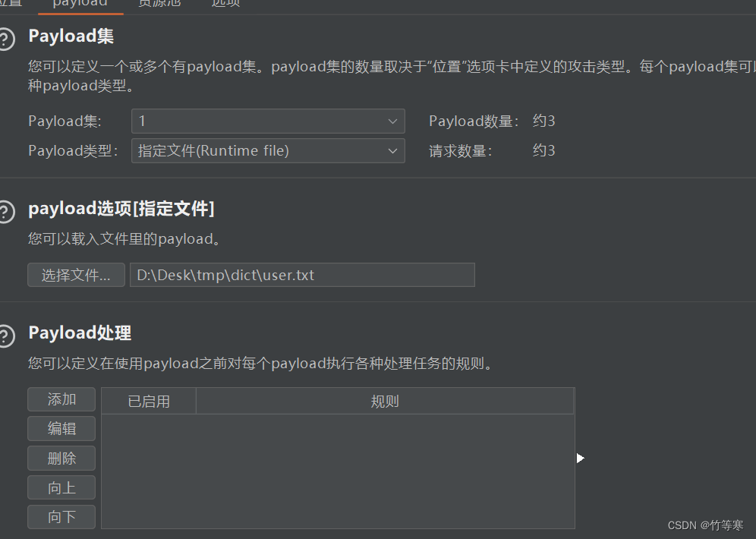Click the Payload集 heading text
The image size is (756, 539).
[71, 36]
